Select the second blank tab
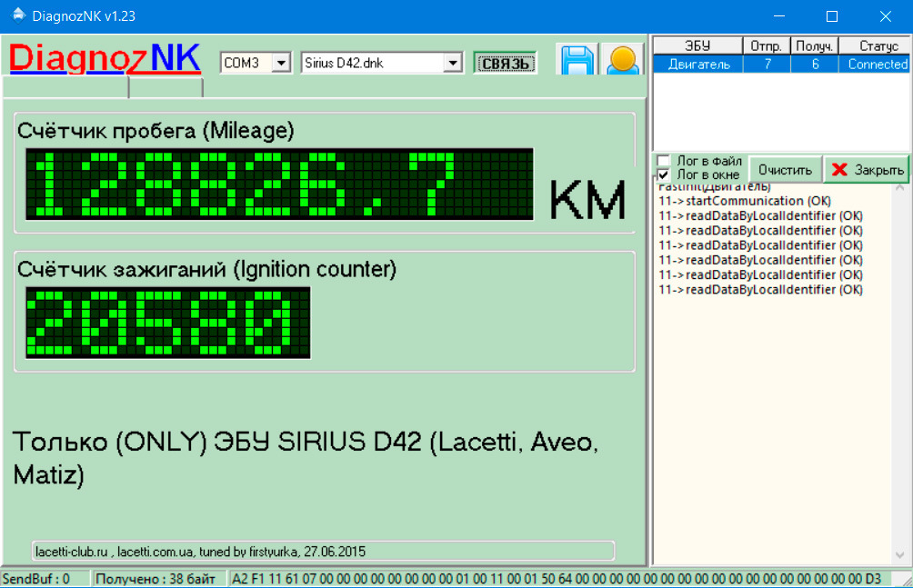 (x=166, y=87)
